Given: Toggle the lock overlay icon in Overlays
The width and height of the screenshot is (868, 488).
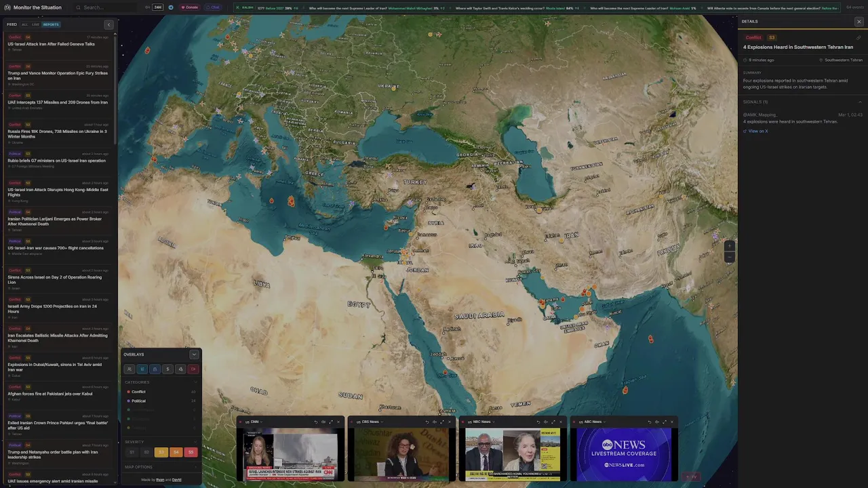Looking at the screenshot, I should tap(155, 369).
